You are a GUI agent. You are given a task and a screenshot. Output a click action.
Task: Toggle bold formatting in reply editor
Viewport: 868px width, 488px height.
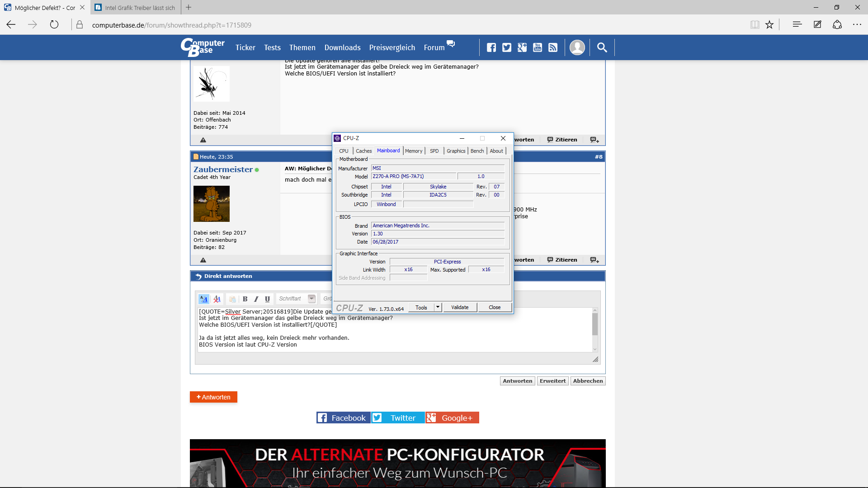(245, 299)
